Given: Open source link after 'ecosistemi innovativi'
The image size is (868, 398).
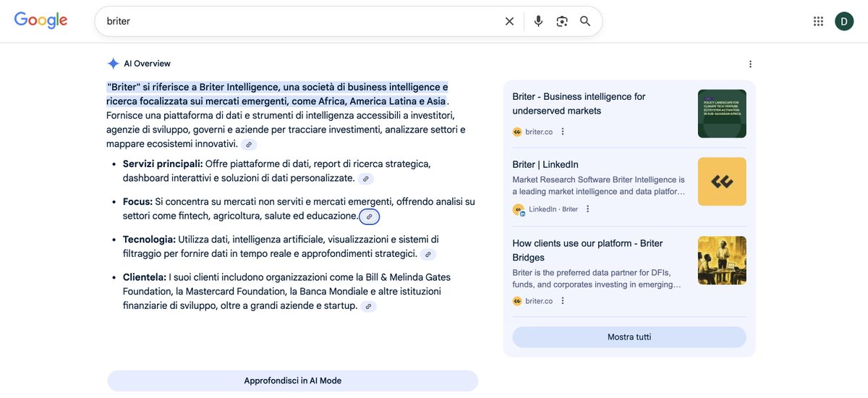Looking at the screenshot, I should 249,145.
